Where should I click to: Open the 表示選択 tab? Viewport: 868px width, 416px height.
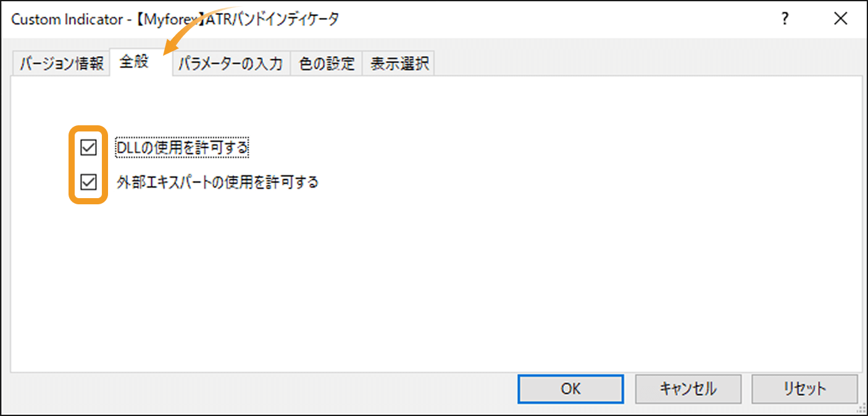click(398, 62)
